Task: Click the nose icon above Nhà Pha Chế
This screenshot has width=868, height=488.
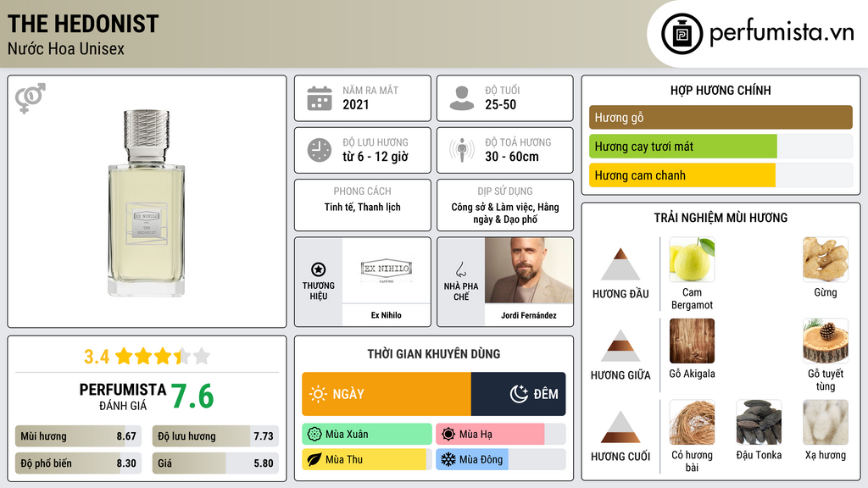Action: point(460,269)
